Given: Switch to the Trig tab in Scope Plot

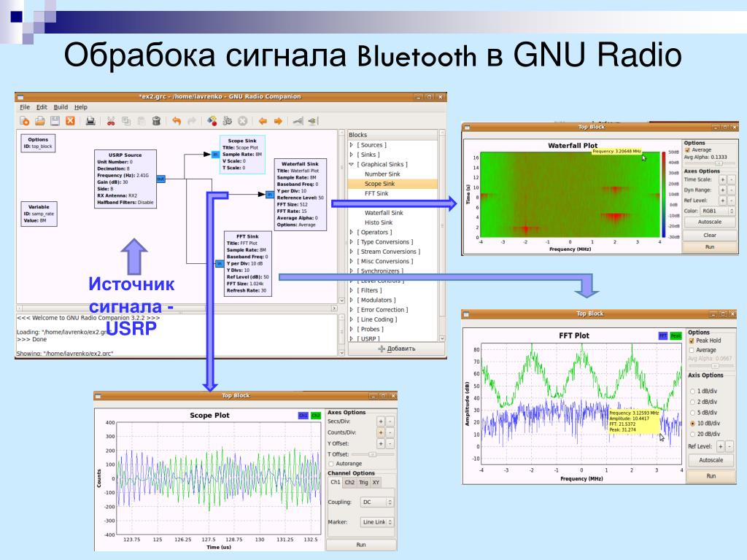Looking at the screenshot, I should (x=363, y=483).
